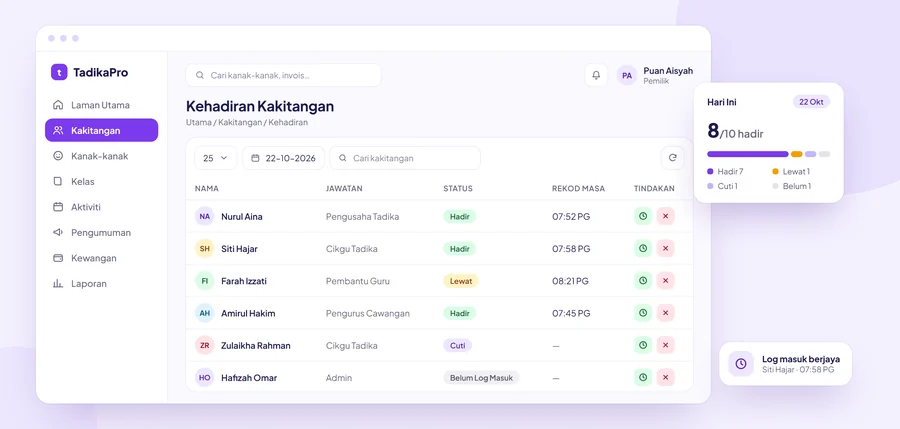This screenshot has height=429, width=900.
Task: Click clock action icon for Amirul Hakim
Action: click(x=643, y=313)
